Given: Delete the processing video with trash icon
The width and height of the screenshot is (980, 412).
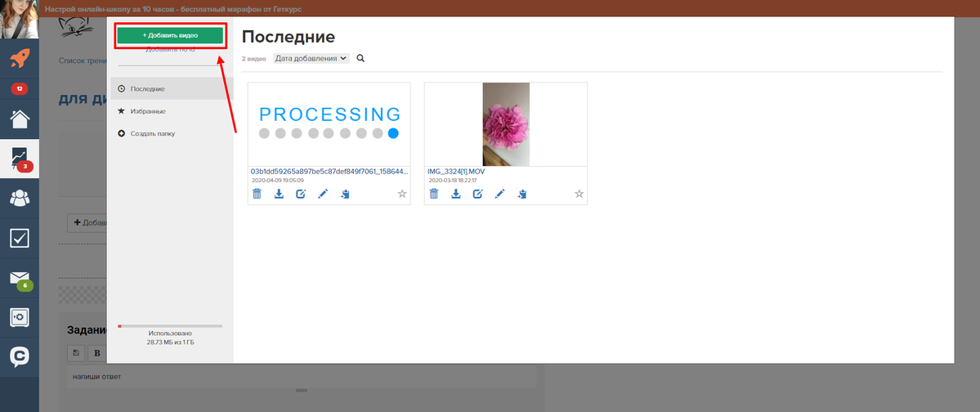Looking at the screenshot, I should pyautogui.click(x=257, y=194).
